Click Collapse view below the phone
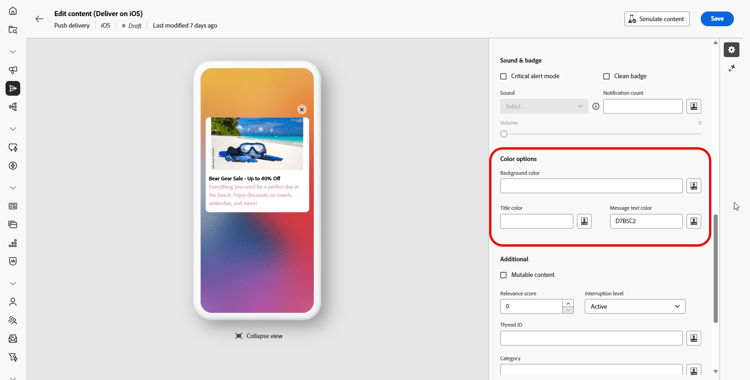Viewport: 750px width, 380px height. coord(259,336)
